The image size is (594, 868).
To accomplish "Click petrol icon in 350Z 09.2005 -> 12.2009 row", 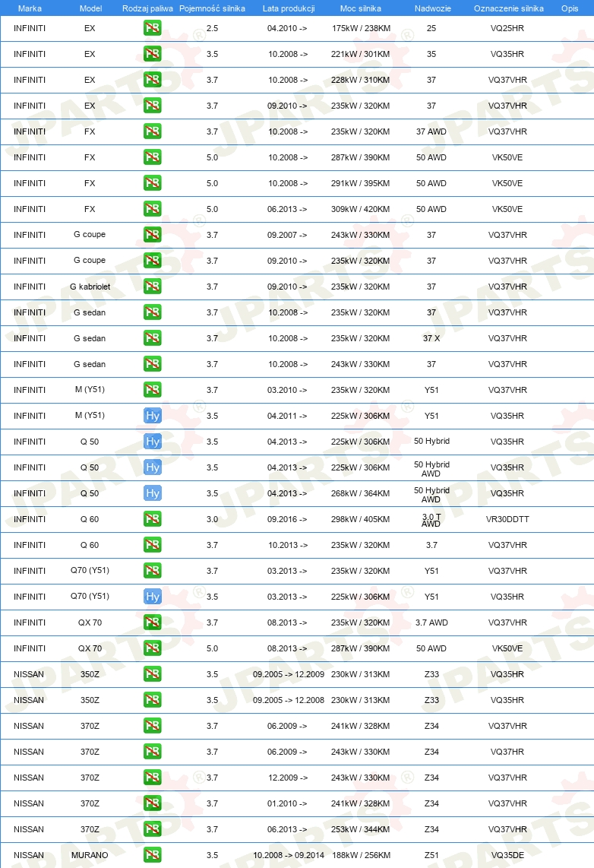I will coord(152,673).
